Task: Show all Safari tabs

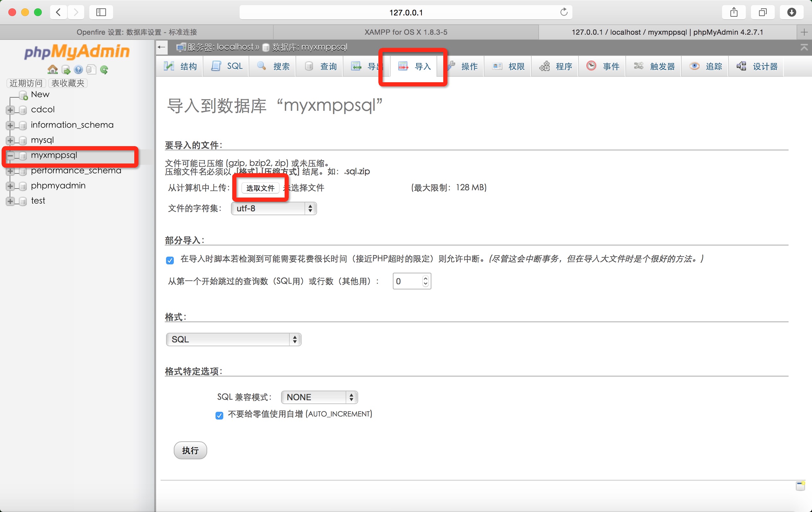Action: [763, 13]
